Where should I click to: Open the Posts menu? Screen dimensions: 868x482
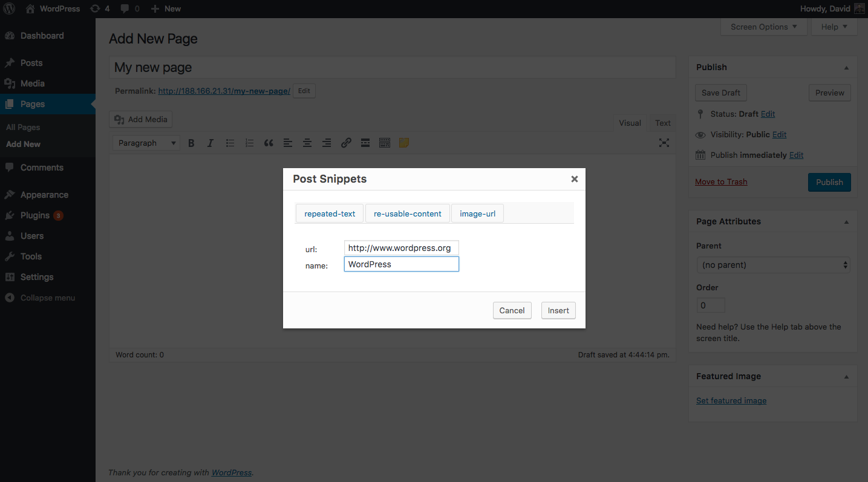coord(47,63)
